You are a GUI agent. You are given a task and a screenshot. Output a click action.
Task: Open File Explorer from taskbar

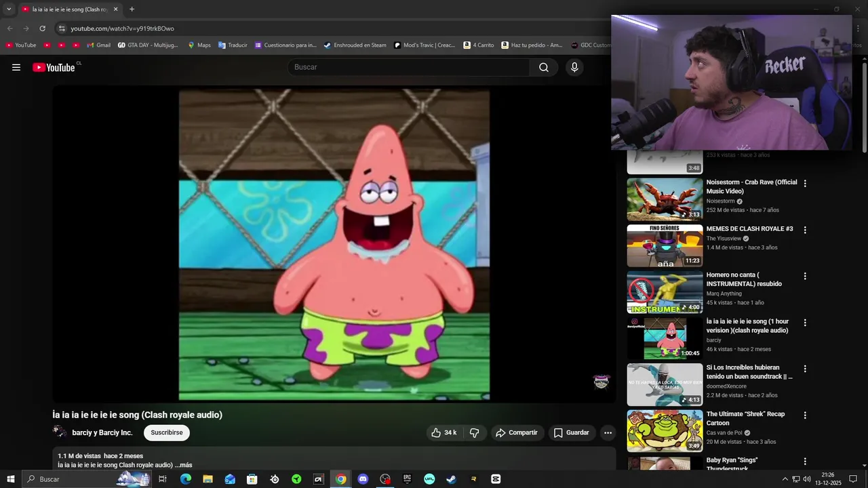point(208,479)
